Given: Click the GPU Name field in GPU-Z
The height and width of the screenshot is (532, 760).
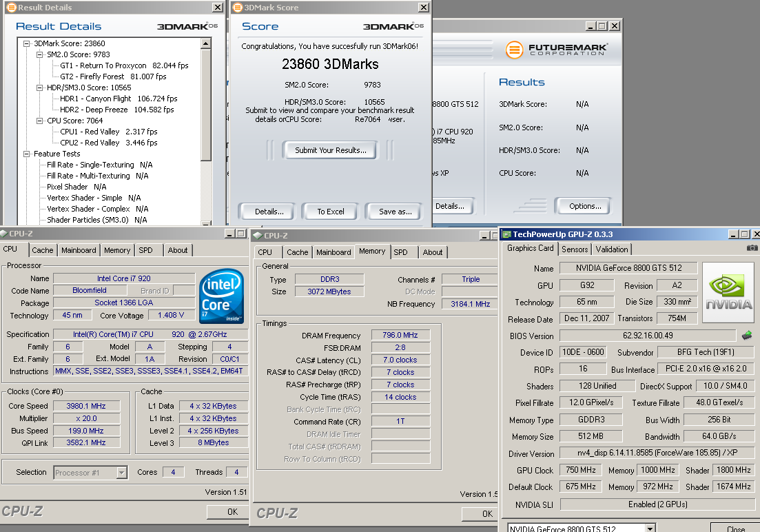Looking at the screenshot, I should click(x=628, y=267).
